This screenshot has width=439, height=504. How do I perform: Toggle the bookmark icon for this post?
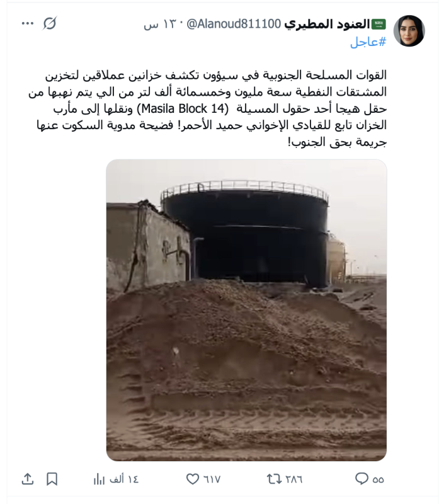tap(52, 479)
